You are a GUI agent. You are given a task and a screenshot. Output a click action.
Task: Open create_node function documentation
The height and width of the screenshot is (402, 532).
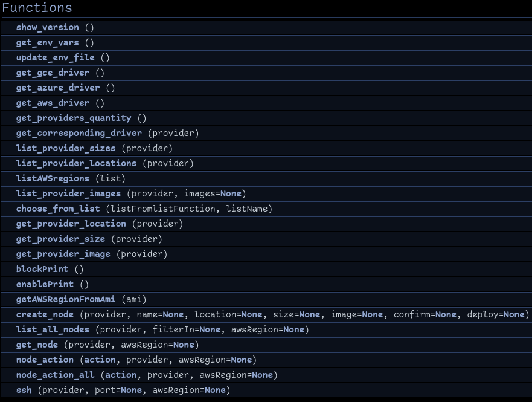45,314
